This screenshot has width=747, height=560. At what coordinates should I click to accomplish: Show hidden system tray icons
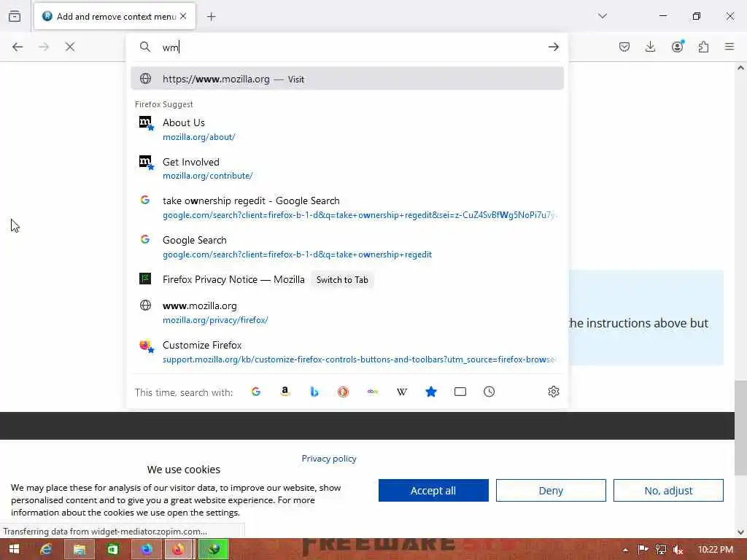(x=625, y=550)
